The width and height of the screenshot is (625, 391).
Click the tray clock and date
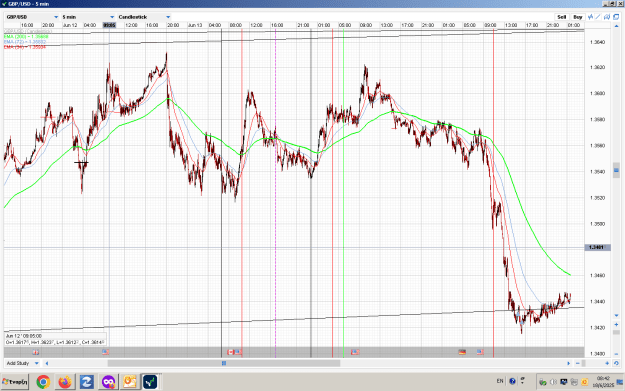[603, 382]
